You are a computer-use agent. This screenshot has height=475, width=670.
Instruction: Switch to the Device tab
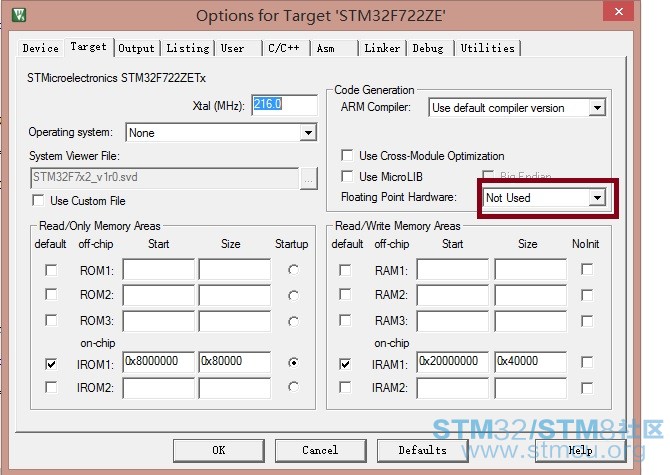pos(41,48)
